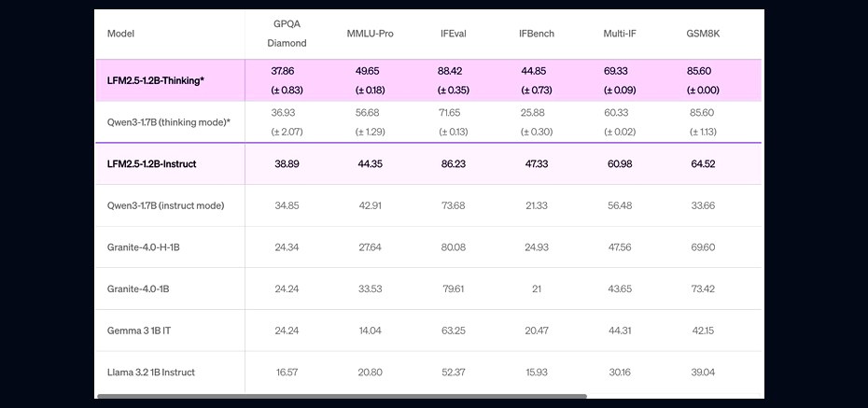This screenshot has width=868, height=408.
Task: Select the value 71.65 in the IFEval column
Action: (450, 113)
